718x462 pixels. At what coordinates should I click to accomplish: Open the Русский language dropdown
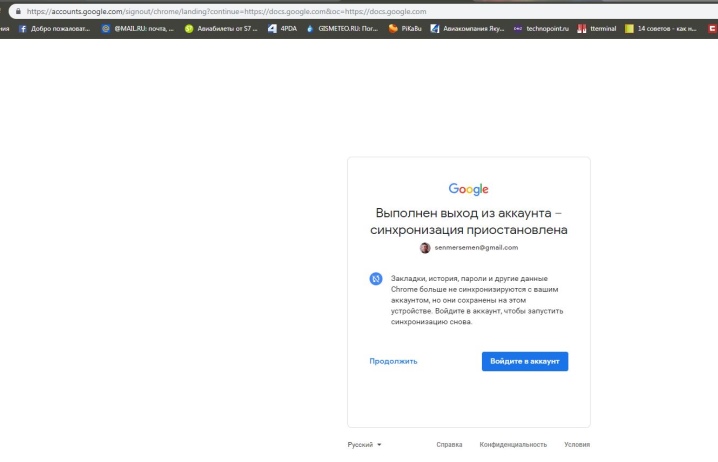point(364,445)
